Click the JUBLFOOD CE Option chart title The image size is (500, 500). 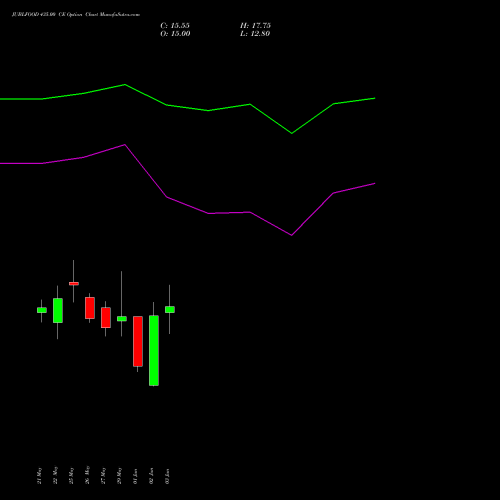point(76,15)
